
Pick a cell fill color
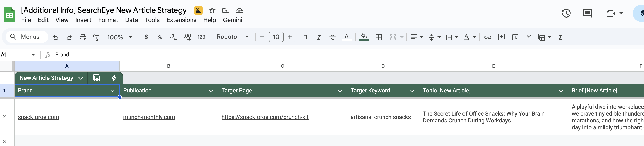(364, 37)
